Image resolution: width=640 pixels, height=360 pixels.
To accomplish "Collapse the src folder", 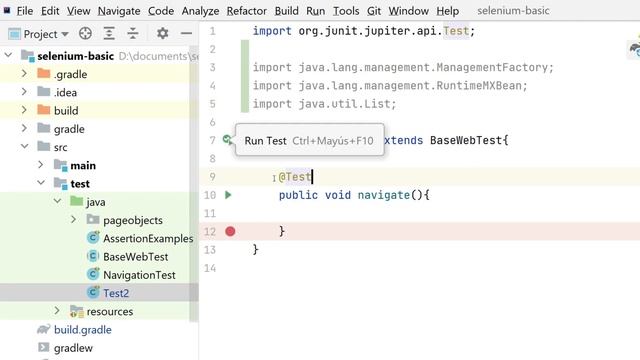I will click(x=24, y=147).
